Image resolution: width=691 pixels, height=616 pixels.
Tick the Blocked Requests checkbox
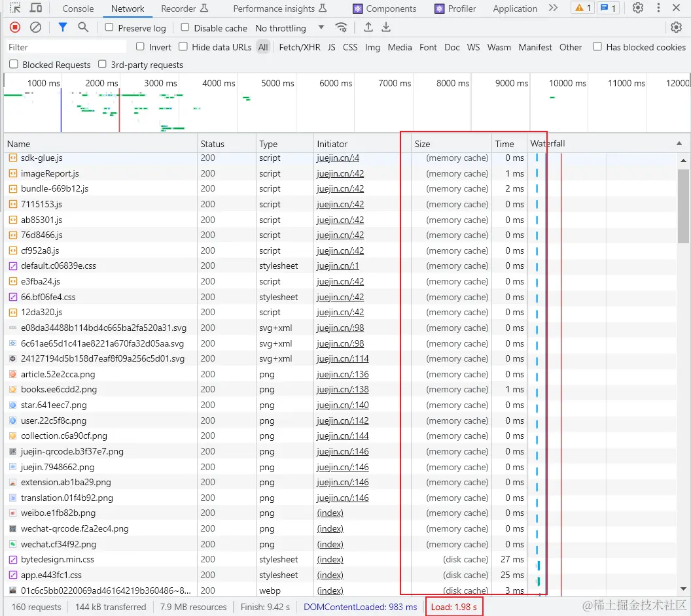point(14,64)
